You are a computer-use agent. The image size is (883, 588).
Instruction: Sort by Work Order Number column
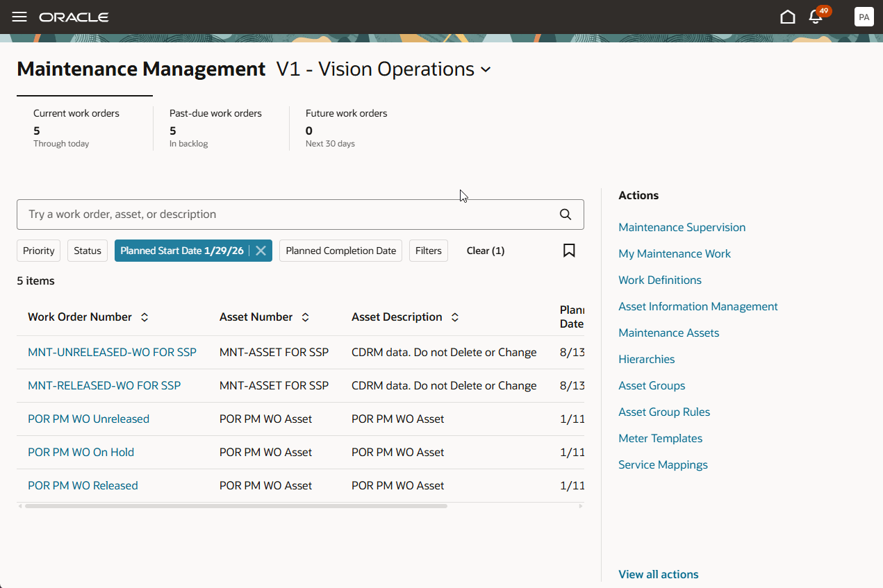coord(144,317)
